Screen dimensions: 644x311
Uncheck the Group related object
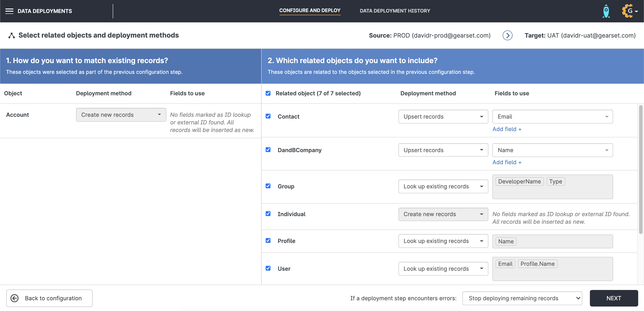pyautogui.click(x=268, y=186)
